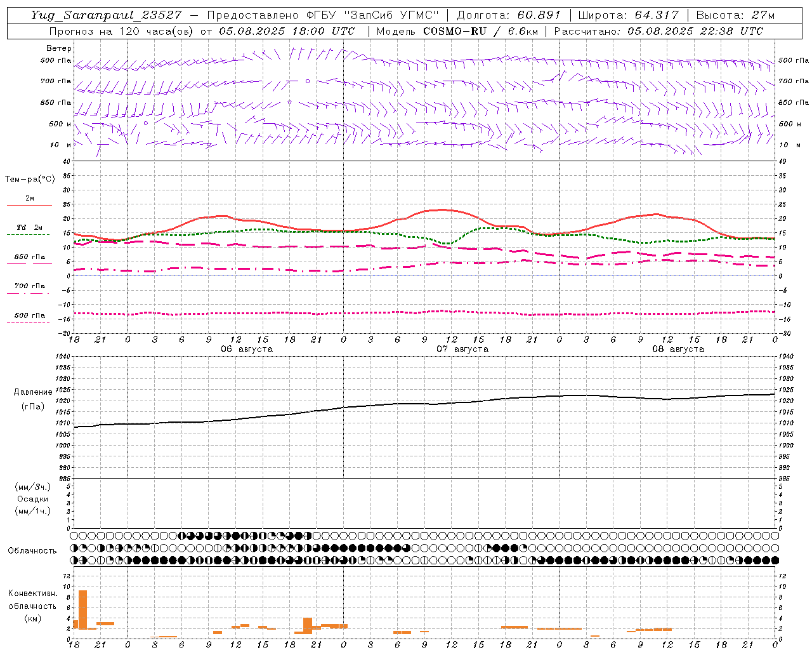Viewport: 812px width, 650px height.
Task: Select the model name COSMO-RU / 6.6км
Action: click(480, 31)
